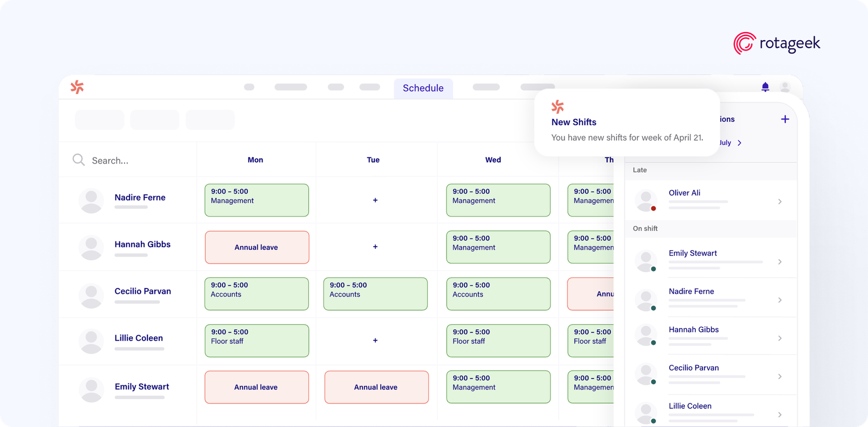
Task: Expand Oliver Ali's row chevron
Action: (780, 202)
